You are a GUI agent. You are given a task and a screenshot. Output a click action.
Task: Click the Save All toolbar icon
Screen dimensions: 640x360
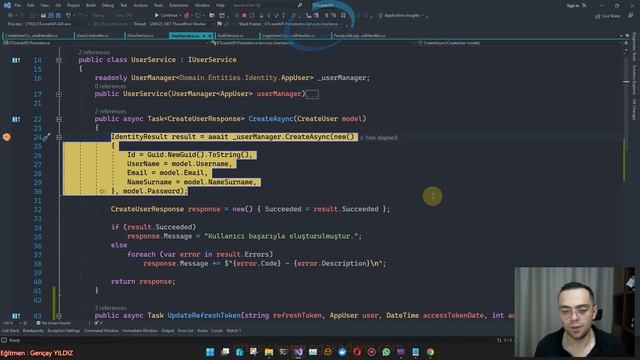point(58,15)
